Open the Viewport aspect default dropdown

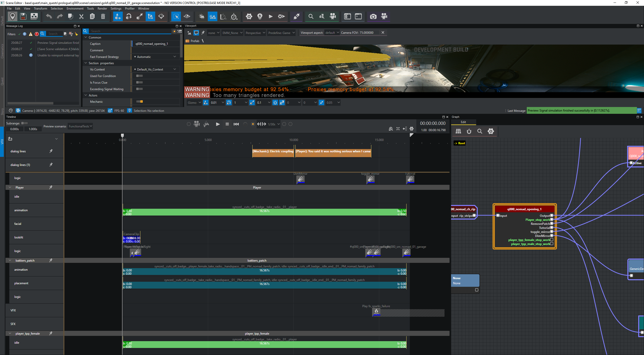tap(332, 33)
